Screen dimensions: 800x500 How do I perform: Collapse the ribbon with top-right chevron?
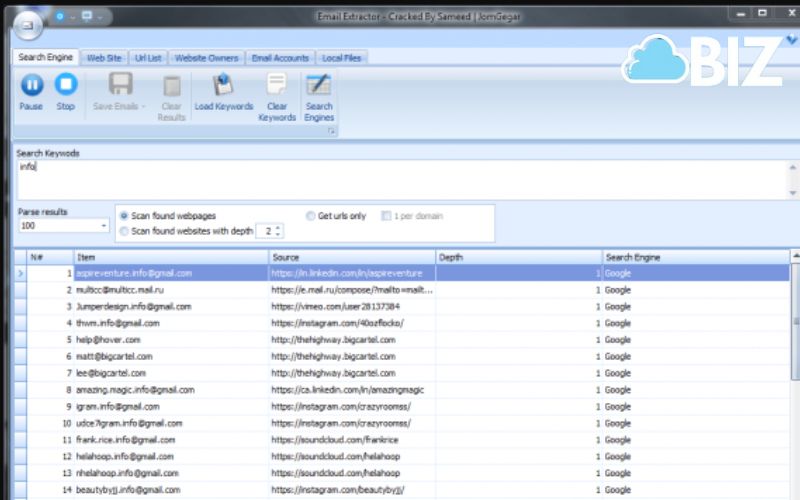click(x=791, y=39)
